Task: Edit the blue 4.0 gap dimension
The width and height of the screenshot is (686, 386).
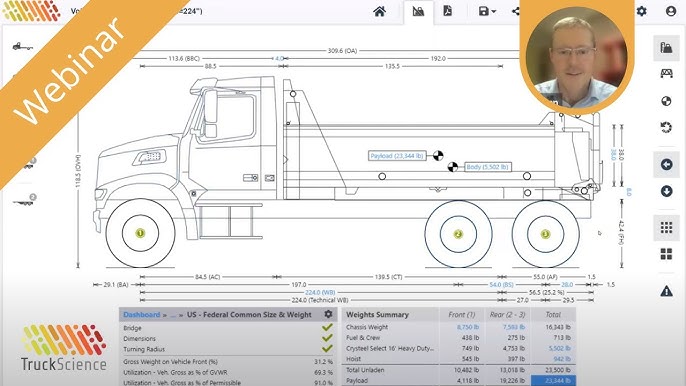Action: 279,58
